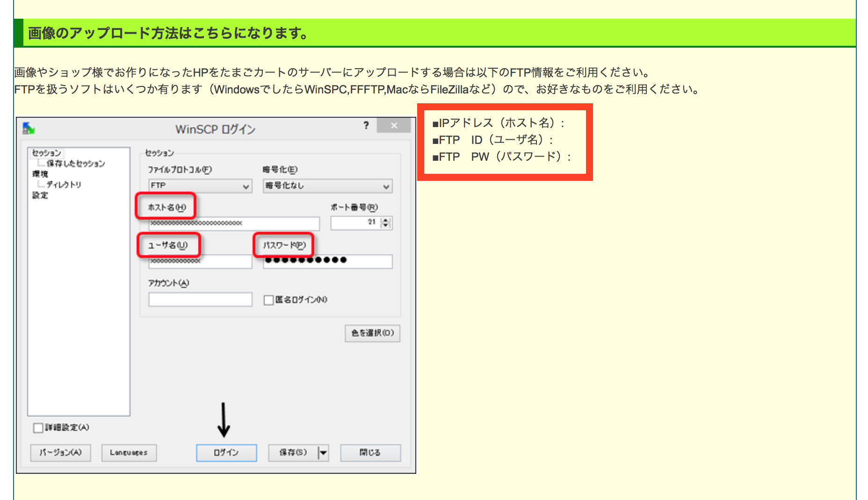Select ディレクトリ tree item
Image resolution: width=868 pixels, height=500 pixels.
(64, 185)
